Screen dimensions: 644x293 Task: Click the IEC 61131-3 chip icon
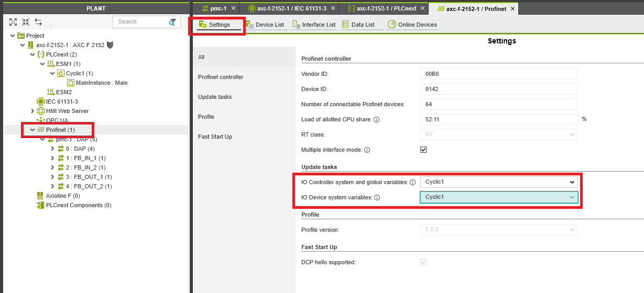[x=40, y=102]
